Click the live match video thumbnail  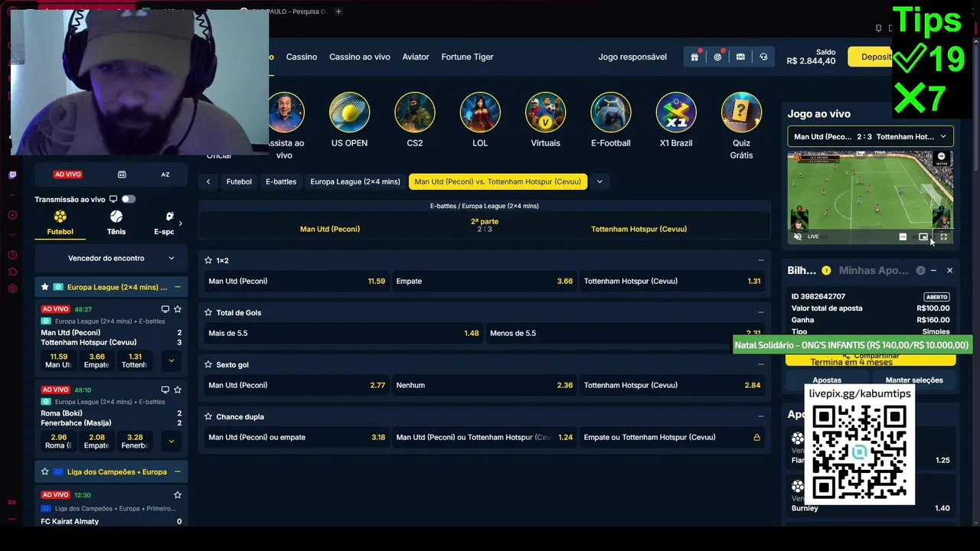(x=871, y=198)
